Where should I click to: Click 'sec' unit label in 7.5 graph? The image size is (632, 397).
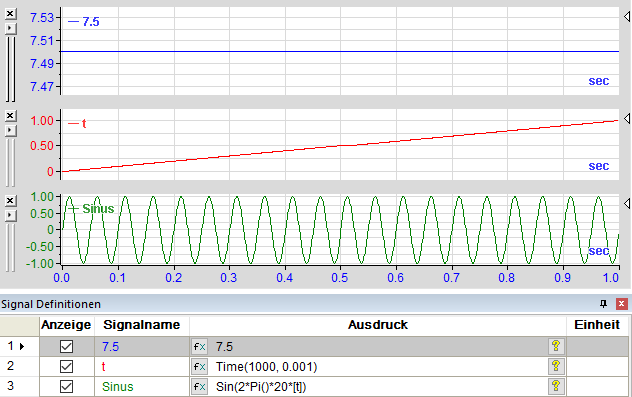pyautogui.click(x=599, y=81)
